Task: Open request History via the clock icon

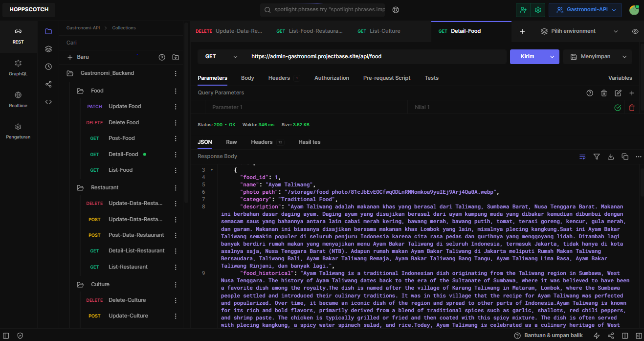Action: pos(48,66)
